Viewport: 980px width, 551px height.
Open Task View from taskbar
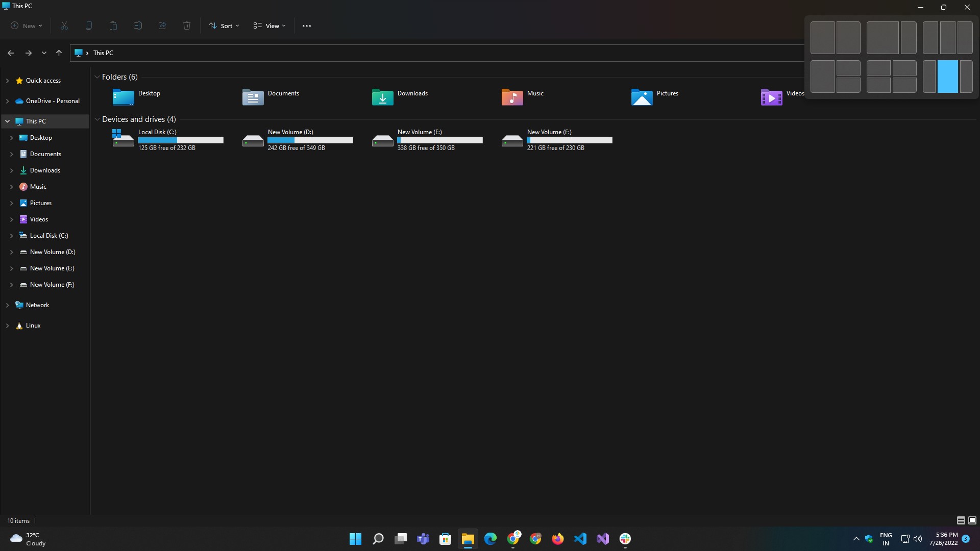401,539
